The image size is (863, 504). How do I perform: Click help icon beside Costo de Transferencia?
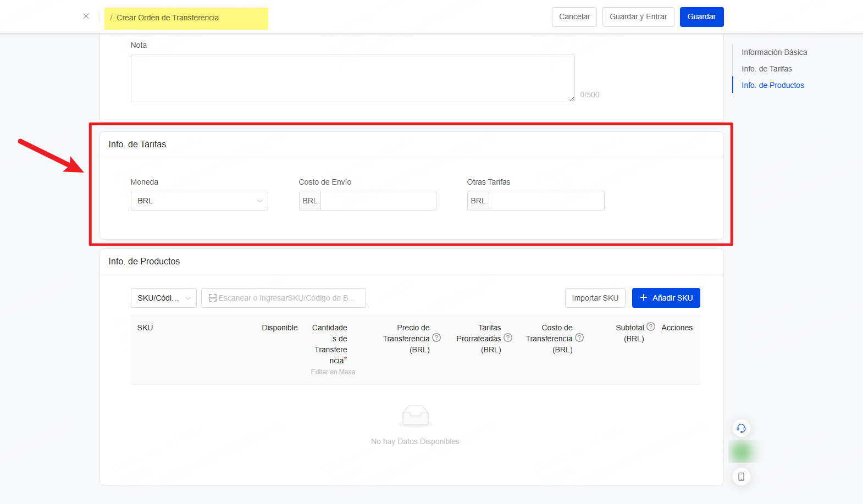[x=579, y=337]
